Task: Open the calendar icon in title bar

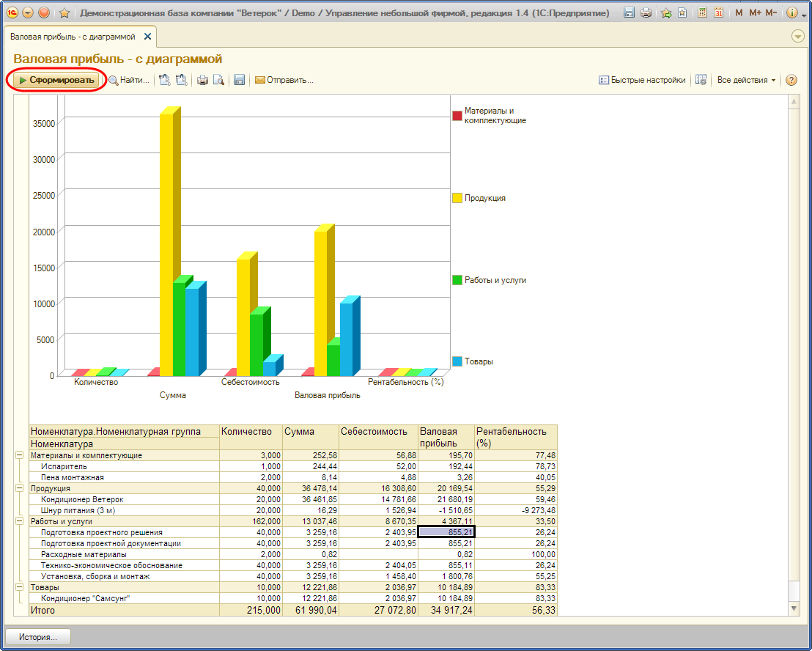Action: [718, 13]
